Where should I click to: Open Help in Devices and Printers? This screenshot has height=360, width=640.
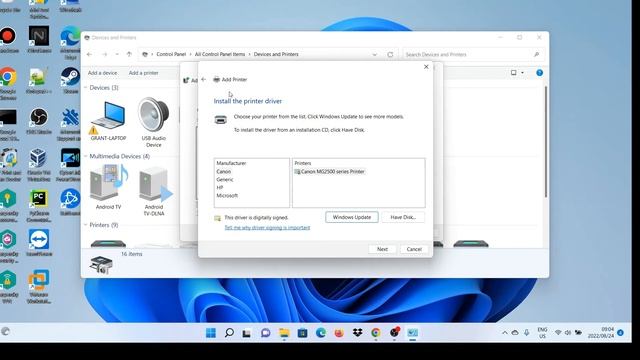[x=539, y=73]
